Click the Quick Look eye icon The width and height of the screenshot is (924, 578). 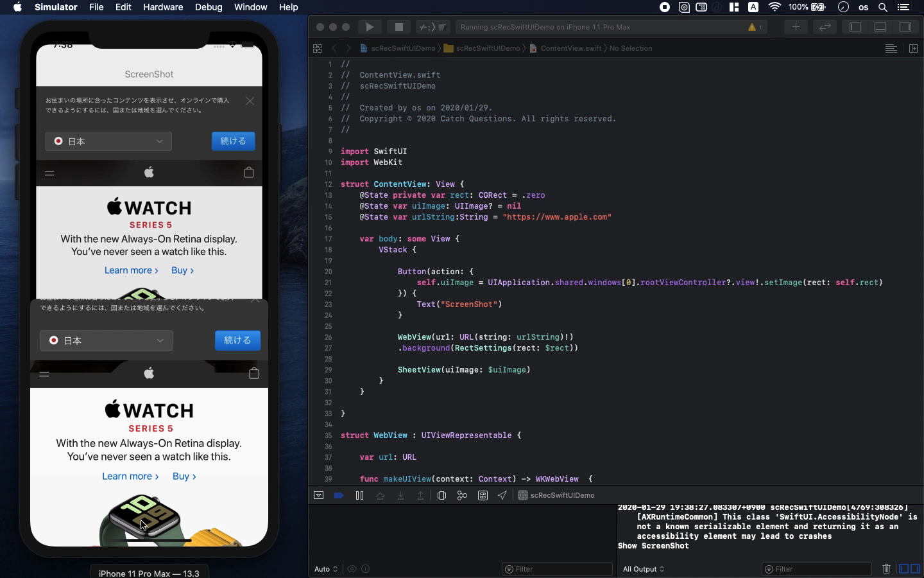(352, 569)
